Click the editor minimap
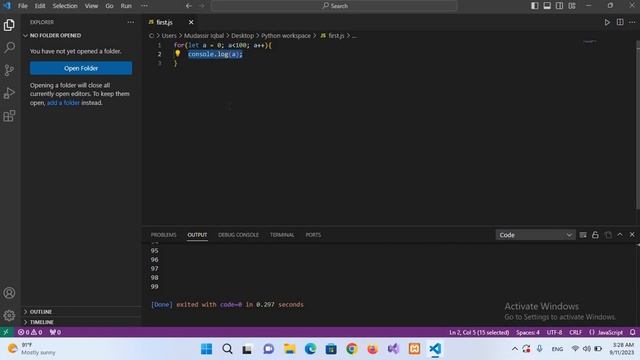Viewport: 640px width, 360px height. pos(590,42)
